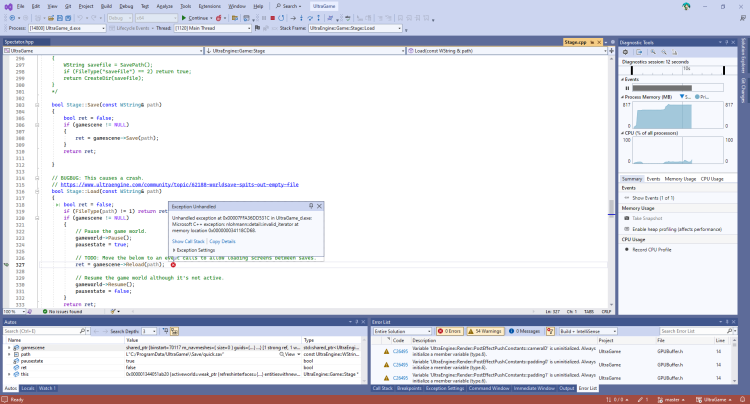Image resolution: width=750 pixels, height=404 pixels.
Task: Click the Copy Details link
Action: (x=222, y=241)
